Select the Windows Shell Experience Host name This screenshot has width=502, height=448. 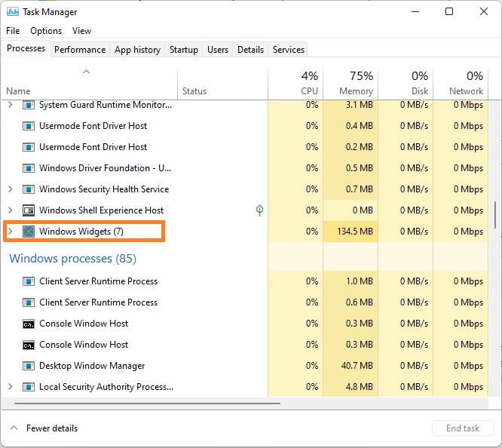pyautogui.click(x=101, y=210)
